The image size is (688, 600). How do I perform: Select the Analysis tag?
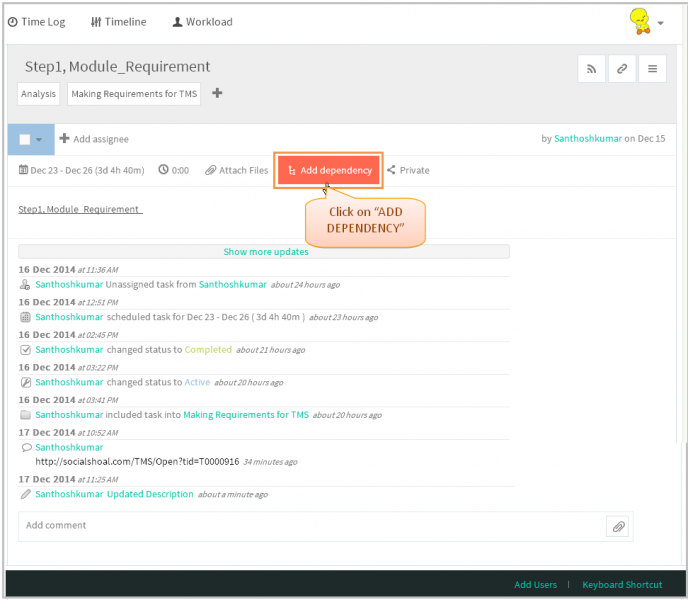pos(39,94)
